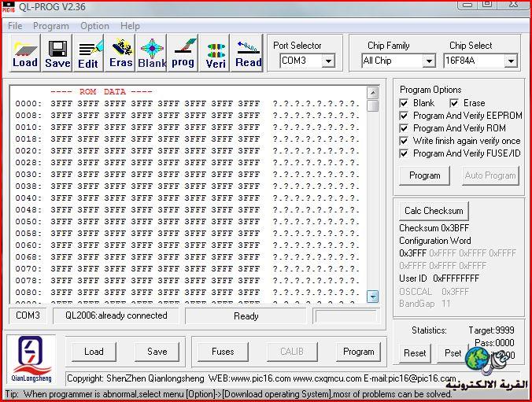Click the Pset button
Viewport: 532px width, 402px height.
point(453,353)
